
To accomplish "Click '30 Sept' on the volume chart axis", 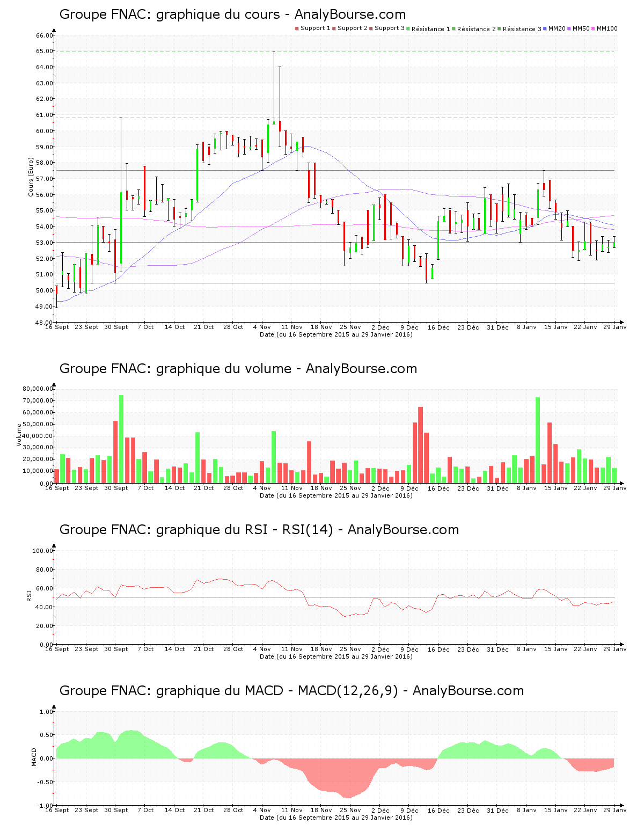I will [116, 488].
